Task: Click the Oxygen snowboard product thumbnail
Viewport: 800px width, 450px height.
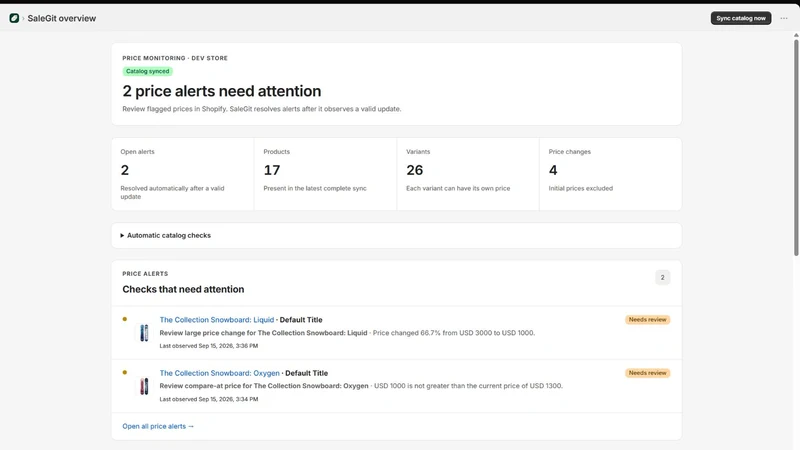Action: [x=144, y=386]
